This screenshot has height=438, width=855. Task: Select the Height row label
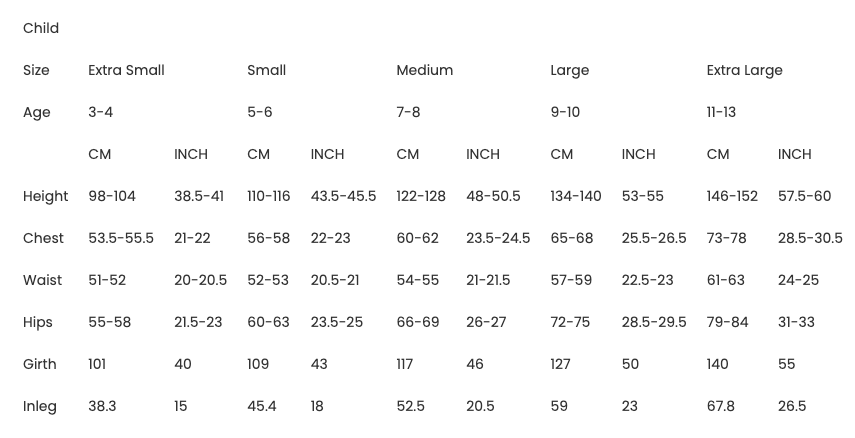coord(45,196)
